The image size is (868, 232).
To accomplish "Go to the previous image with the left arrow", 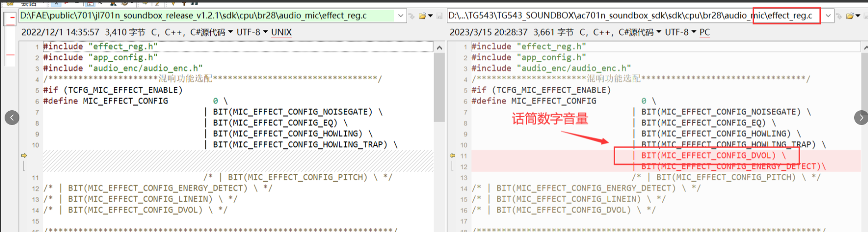I will click(12, 118).
